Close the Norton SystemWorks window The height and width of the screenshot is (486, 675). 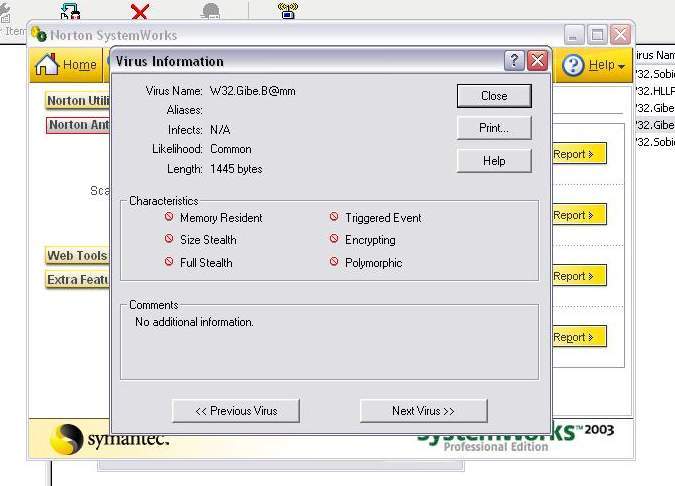tap(620, 35)
